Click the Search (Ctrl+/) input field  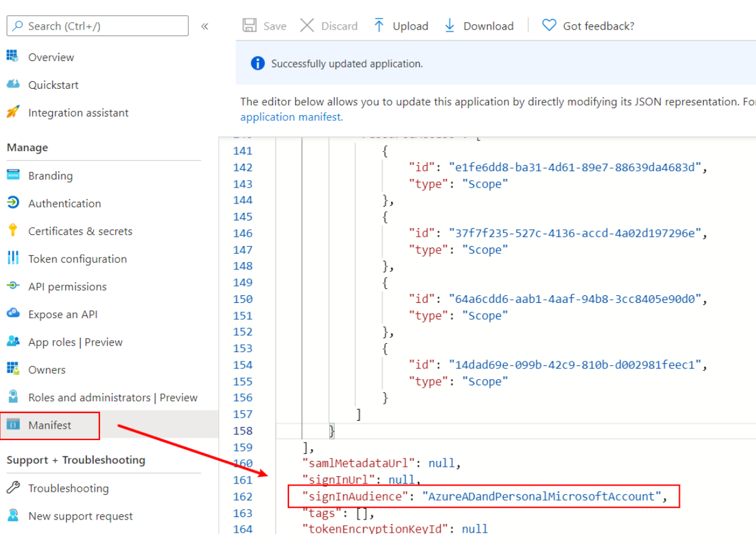[x=98, y=26]
